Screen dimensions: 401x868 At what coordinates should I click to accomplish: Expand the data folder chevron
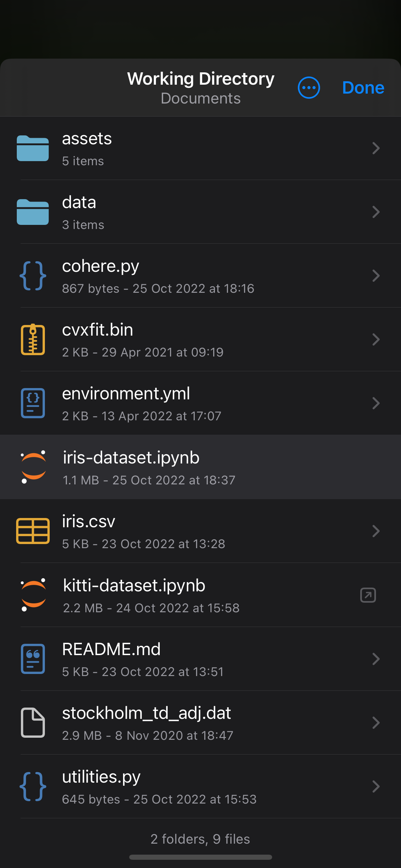pyautogui.click(x=376, y=212)
